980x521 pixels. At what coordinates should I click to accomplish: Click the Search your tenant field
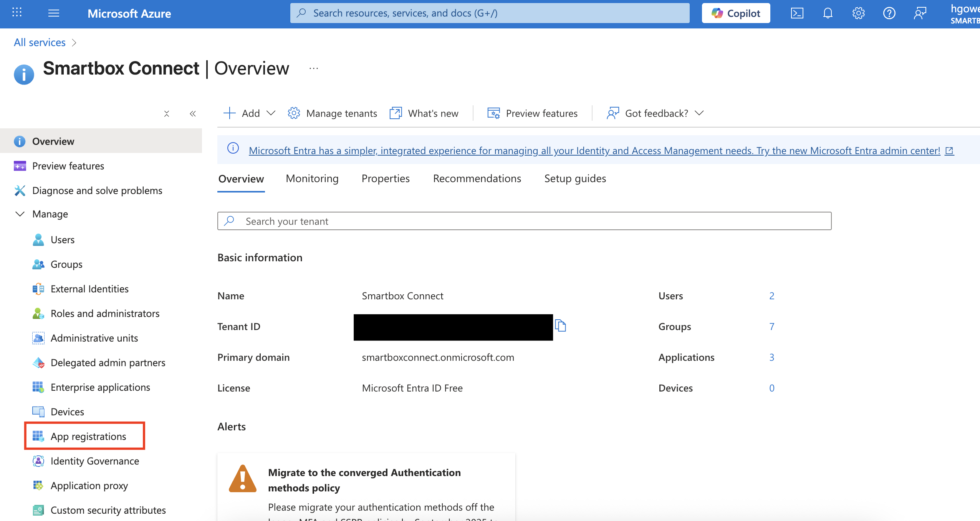pos(524,221)
